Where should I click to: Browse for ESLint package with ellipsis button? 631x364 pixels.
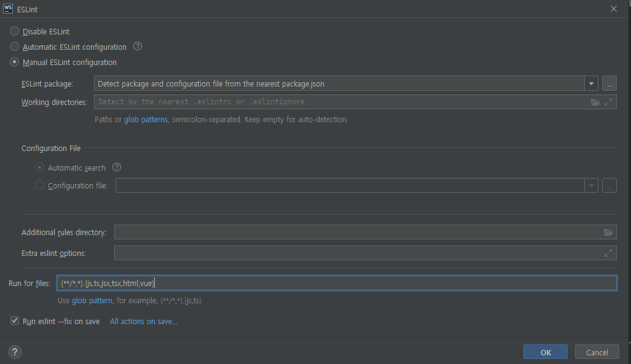click(x=609, y=83)
